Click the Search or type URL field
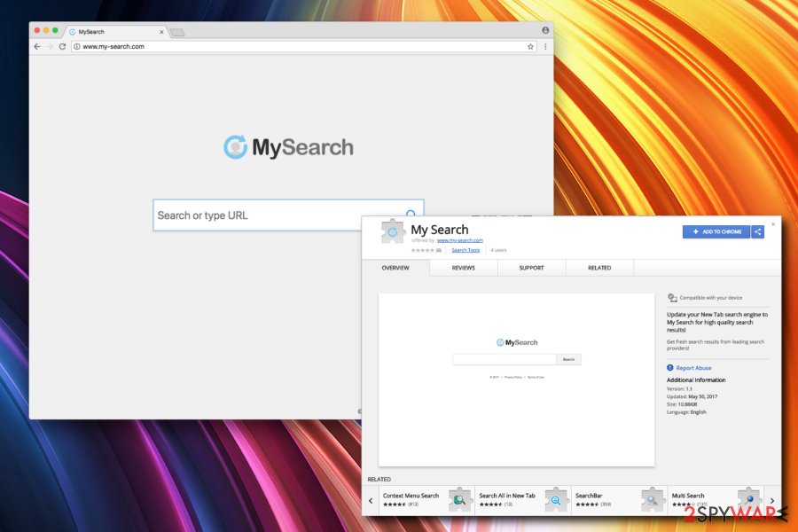The height and width of the screenshot is (532, 798). click(288, 215)
